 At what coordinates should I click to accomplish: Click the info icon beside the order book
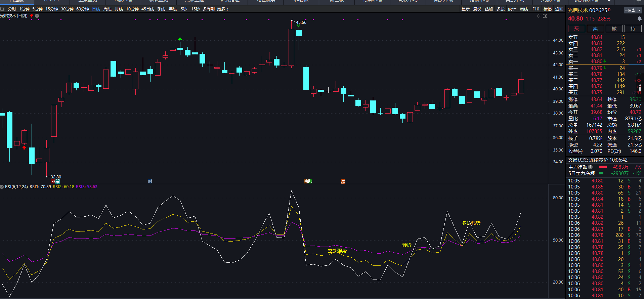pyautogui.click(x=640, y=87)
